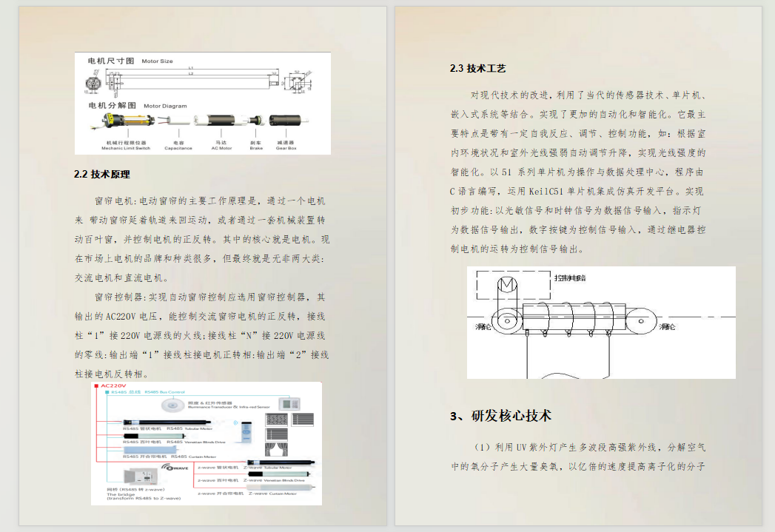Click the left "滑轮" pulley label
This screenshot has width=775, height=532.
[483, 327]
